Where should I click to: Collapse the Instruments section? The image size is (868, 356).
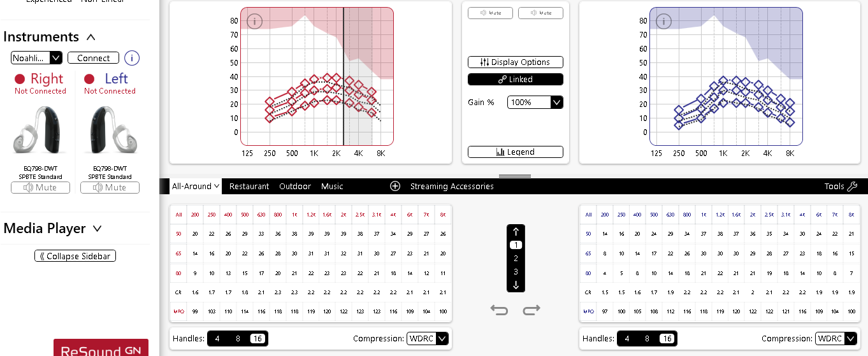90,38
